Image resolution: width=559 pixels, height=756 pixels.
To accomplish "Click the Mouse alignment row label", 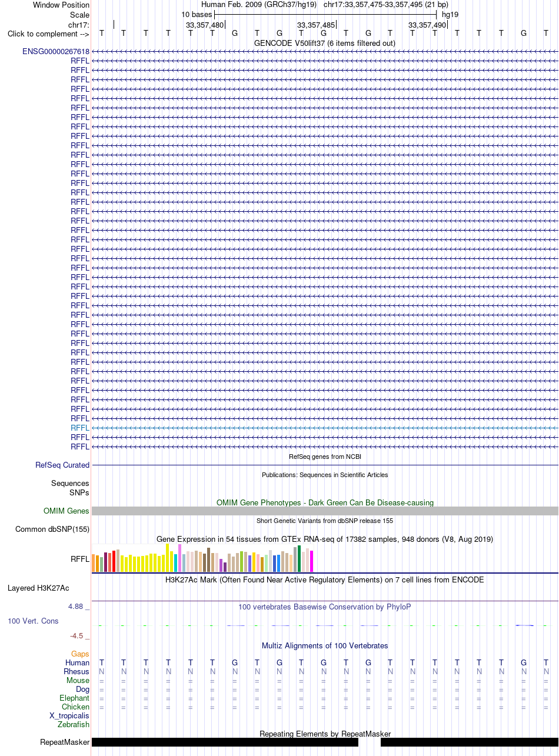I will 78,680.
